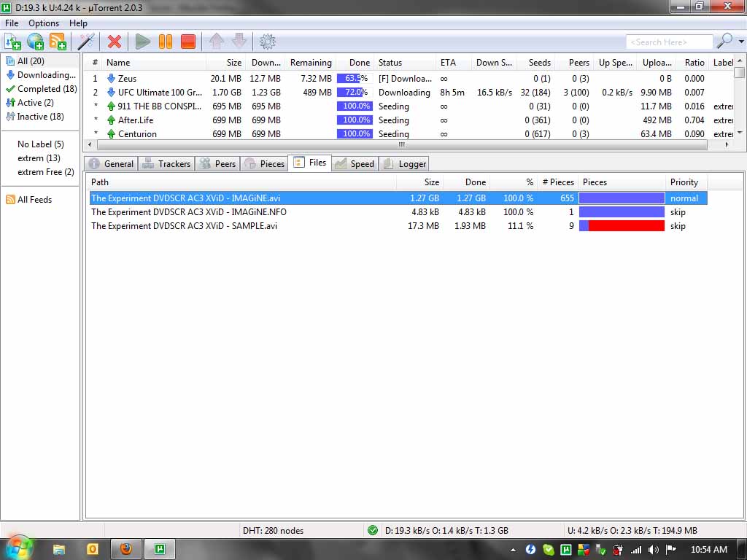
Task: Click the torrent list scroll-down arrow
Action: click(740, 133)
